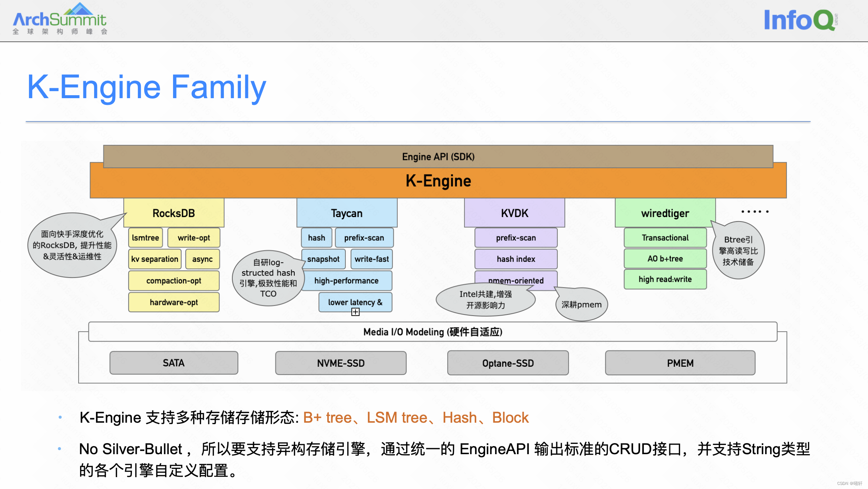Click the orange Block text
The image size is (868, 489).
pyautogui.click(x=510, y=418)
